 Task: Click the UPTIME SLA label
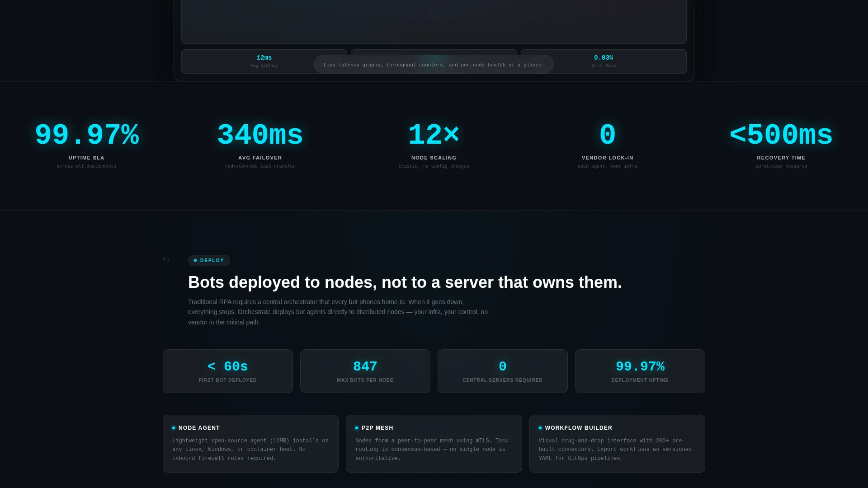pyautogui.click(x=86, y=158)
